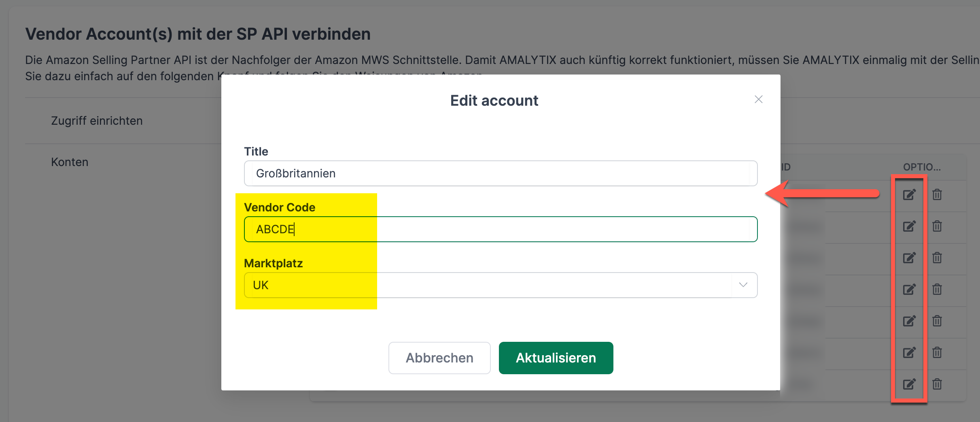Click the Title field label
Image resolution: width=980 pixels, height=422 pixels.
click(x=256, y=151)
